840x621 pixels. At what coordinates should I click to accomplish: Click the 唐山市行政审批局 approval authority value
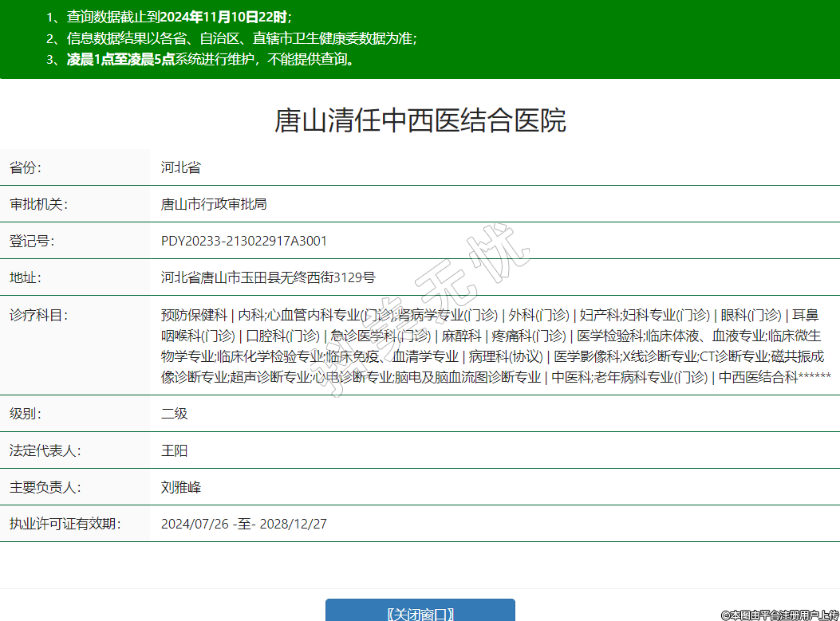[214, 204]
